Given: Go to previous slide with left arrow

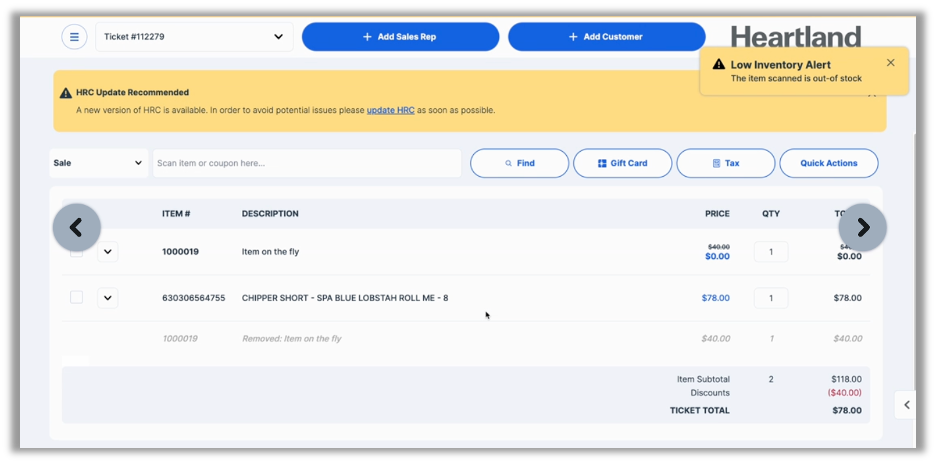Looking at the screenshot, I should pos(77,228).
